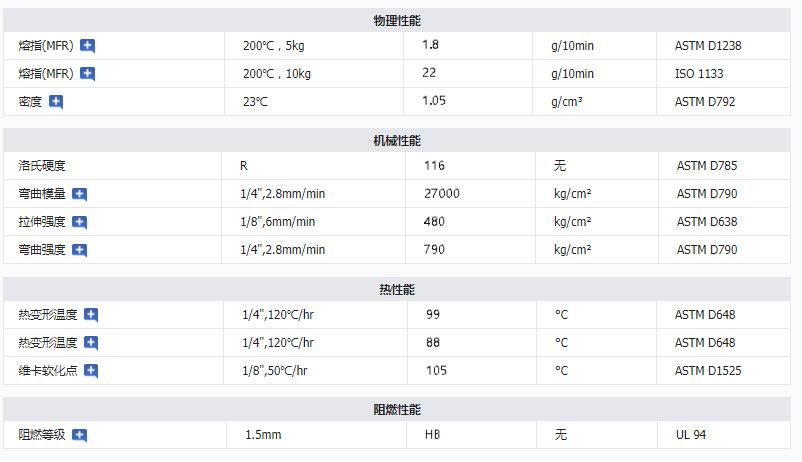Click plus icon for 热变形温度 99°C row
The image size is (802, 462).
coord(91,315)
